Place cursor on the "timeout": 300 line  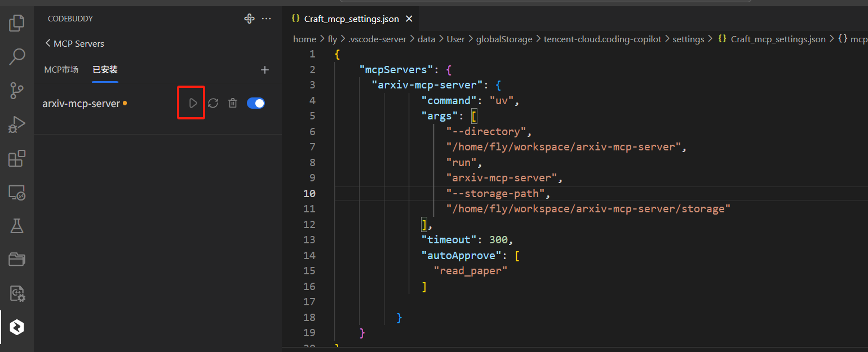pos(468,240)
